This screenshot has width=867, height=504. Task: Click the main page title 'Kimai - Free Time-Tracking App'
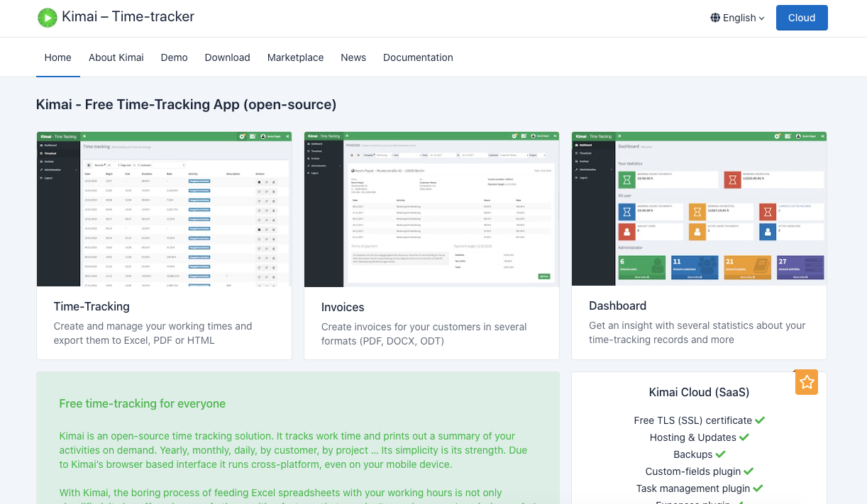186,104
